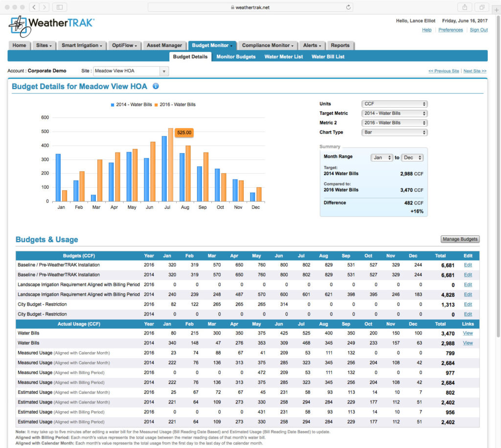
Task: Edit the 2014 Landscape Irrigation Requirement budget
Action: pyautogui.click(x=468, y=295)
